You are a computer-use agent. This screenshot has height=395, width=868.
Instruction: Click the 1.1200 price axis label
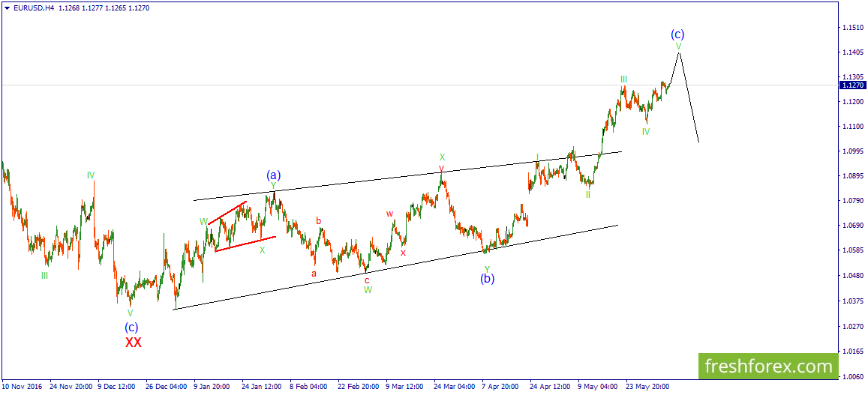(852, 102)
